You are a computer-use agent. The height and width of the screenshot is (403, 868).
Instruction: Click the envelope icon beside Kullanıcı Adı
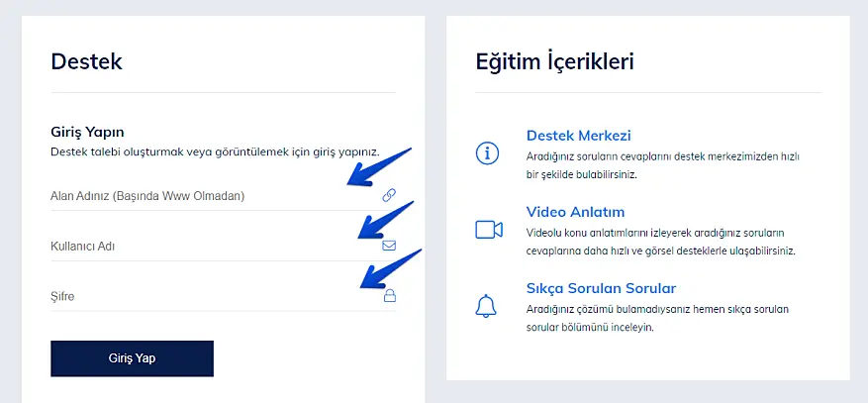[x=389, y=246]
